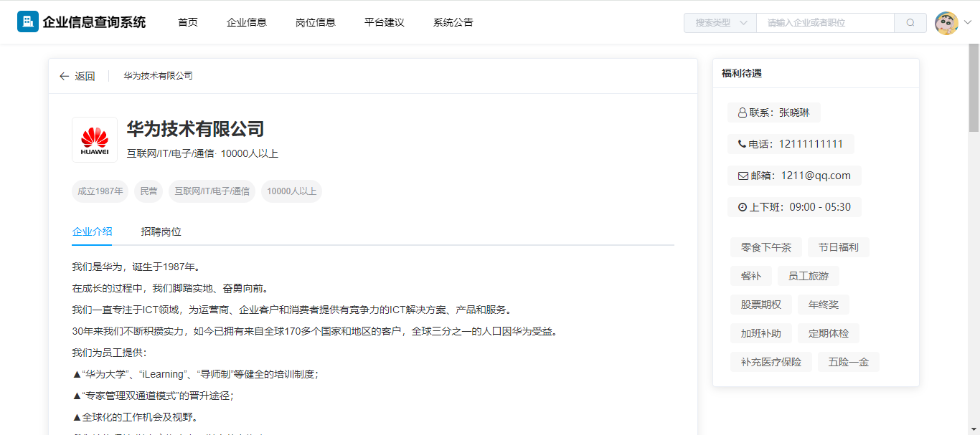Click the 股票期权 benefit tag
The width and height of the screenshot is (980, 435).
click(761, 305)
